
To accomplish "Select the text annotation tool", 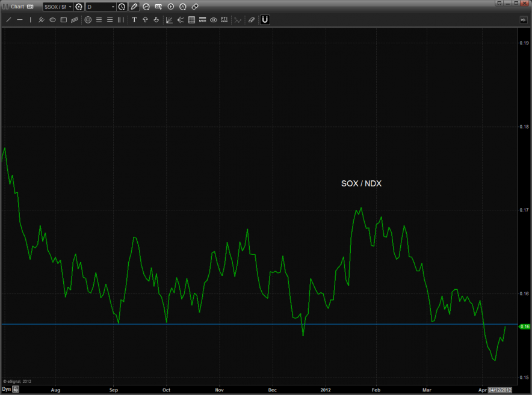I will 134,20.
